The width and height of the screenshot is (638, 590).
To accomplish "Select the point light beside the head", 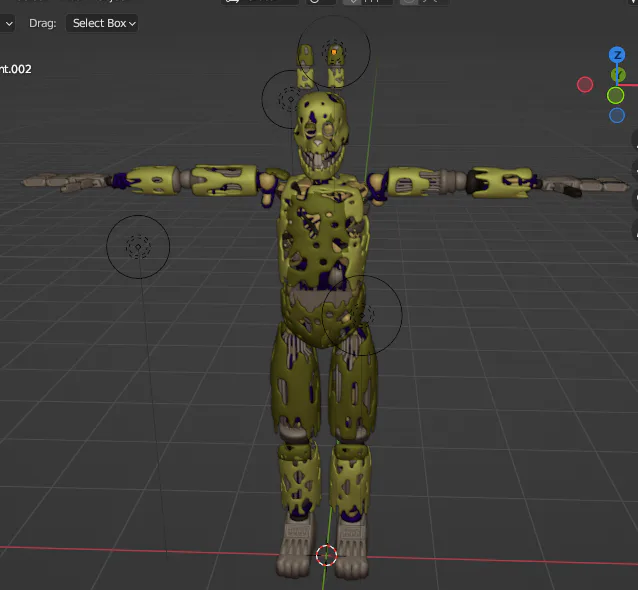I will 291,99.
